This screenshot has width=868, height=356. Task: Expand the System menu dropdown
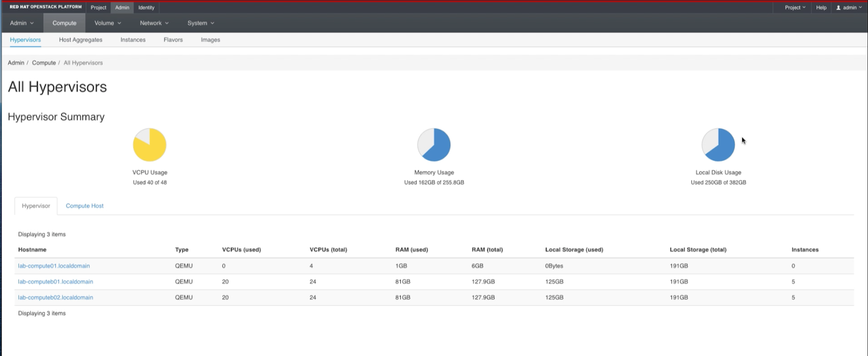pos(201,23)
